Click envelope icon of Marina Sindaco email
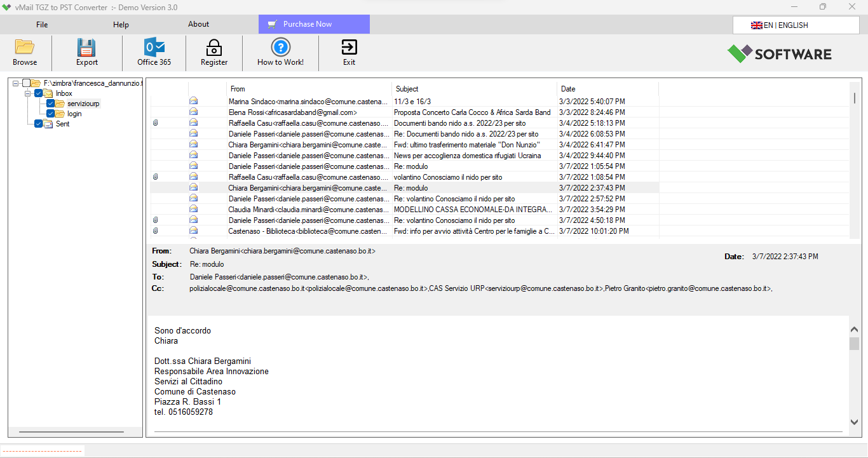This screenshot has height=458, width=868. (193, 101)
